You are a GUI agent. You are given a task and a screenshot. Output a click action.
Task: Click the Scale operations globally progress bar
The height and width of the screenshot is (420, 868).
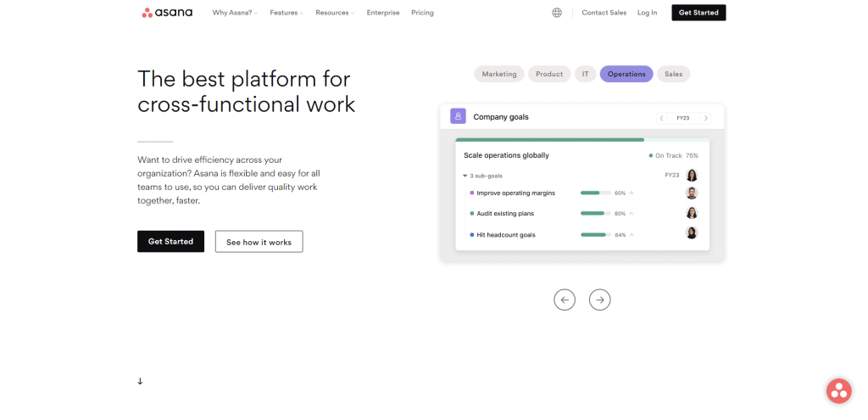coord(582,140)
